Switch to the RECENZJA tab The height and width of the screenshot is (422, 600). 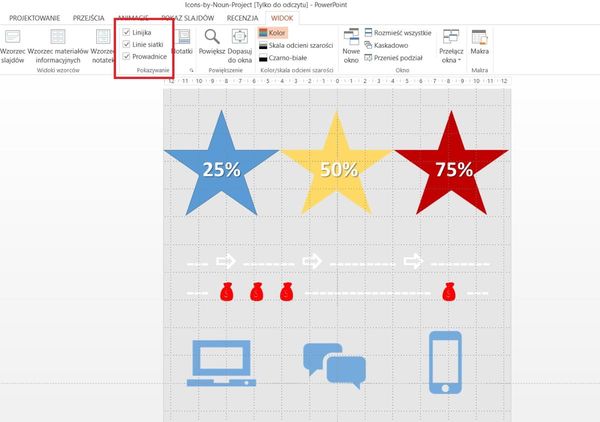(242, 18)
